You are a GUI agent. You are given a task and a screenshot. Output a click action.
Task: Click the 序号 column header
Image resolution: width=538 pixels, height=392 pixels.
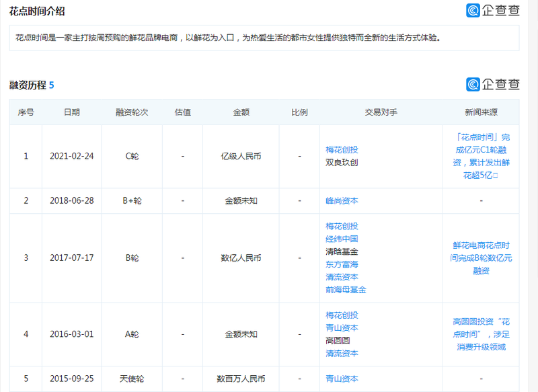click(26, 112)
